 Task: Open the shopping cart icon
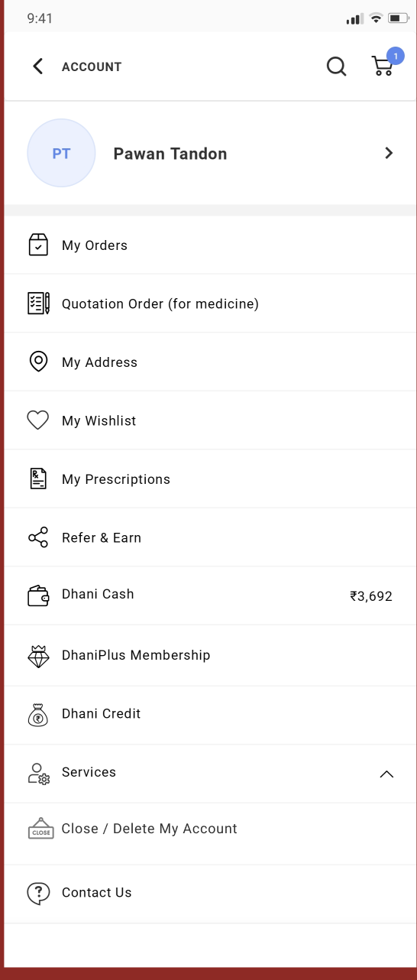383,67
